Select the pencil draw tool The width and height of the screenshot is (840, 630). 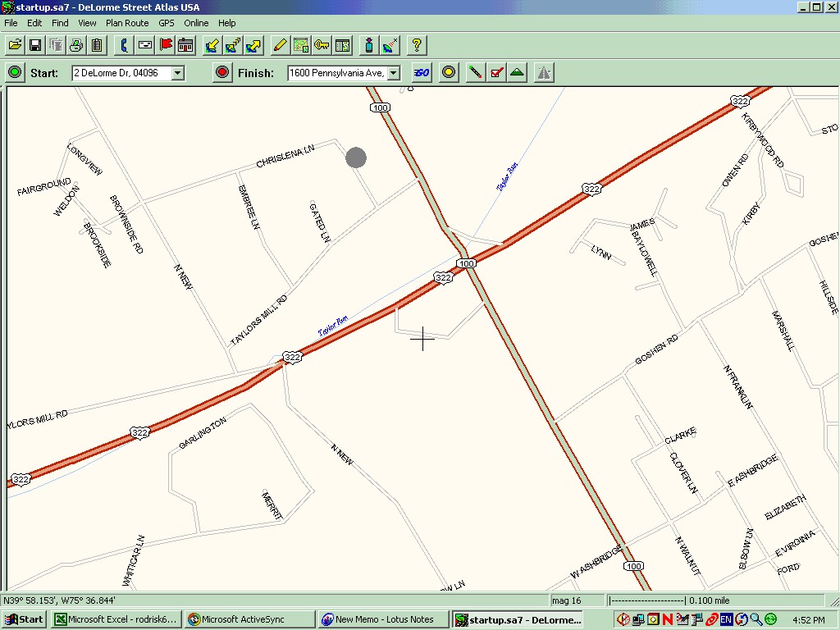tap(281, 46)
